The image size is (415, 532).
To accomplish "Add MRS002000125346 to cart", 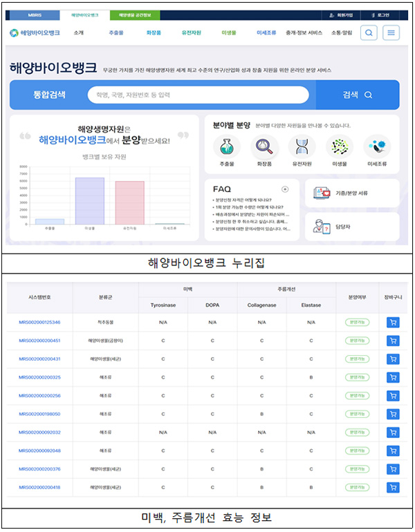I will [392, 322].
